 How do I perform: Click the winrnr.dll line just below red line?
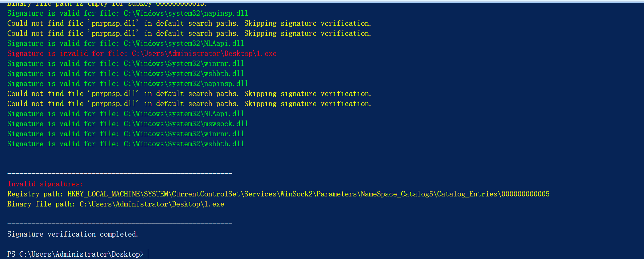[x=126, y=64]
